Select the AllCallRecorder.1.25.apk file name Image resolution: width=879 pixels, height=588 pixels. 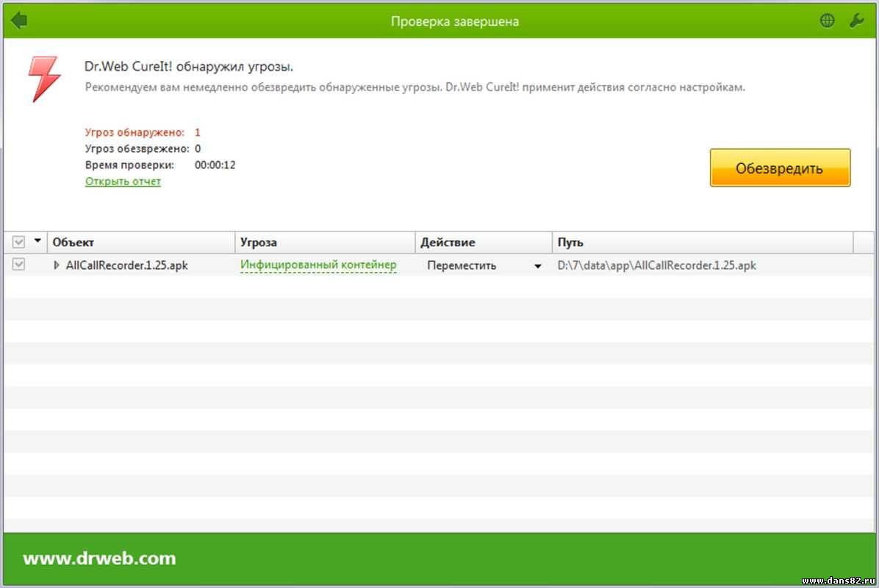126,265
